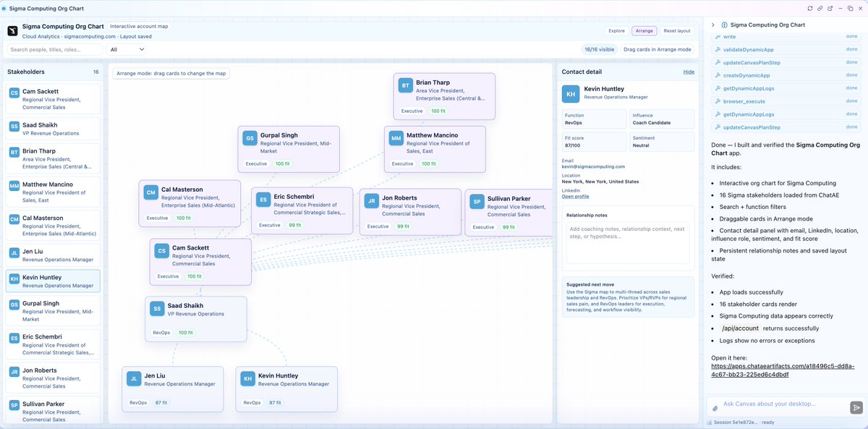Click Saad Shaikh's SS avatar in Stakeholders list
This screenshot has height=429, width=868.
(14, 126)
